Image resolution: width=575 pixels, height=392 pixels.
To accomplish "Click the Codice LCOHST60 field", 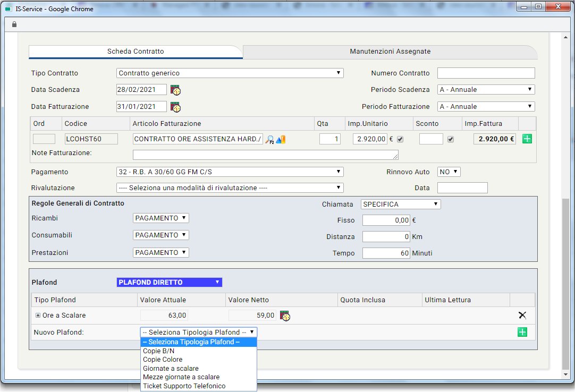I will (x=91, y=139).
